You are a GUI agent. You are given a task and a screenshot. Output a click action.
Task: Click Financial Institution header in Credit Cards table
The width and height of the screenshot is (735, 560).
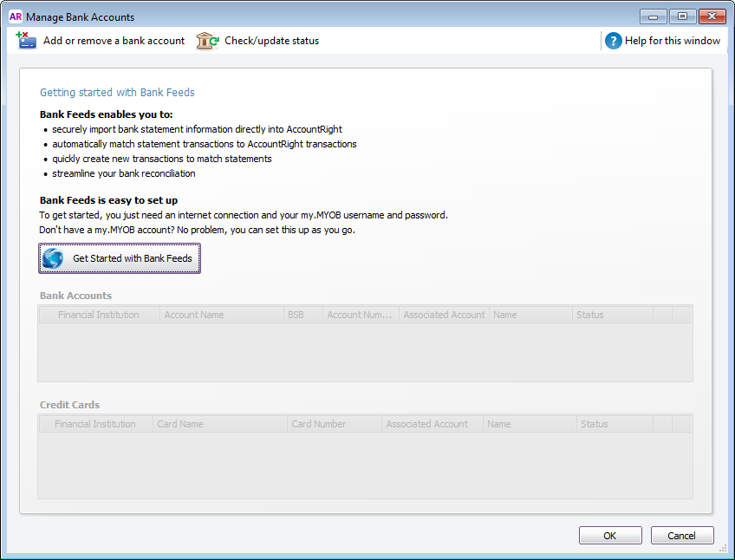click(x=94, y=424)
